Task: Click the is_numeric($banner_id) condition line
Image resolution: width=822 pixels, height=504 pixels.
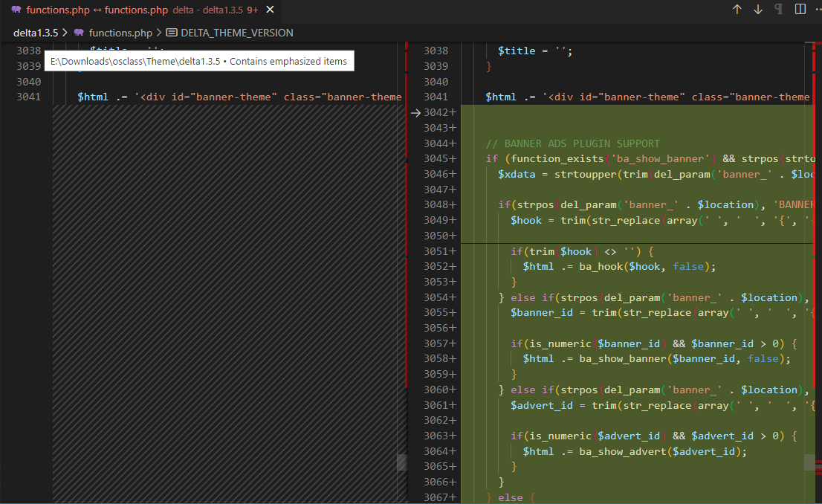Action: 654,344
